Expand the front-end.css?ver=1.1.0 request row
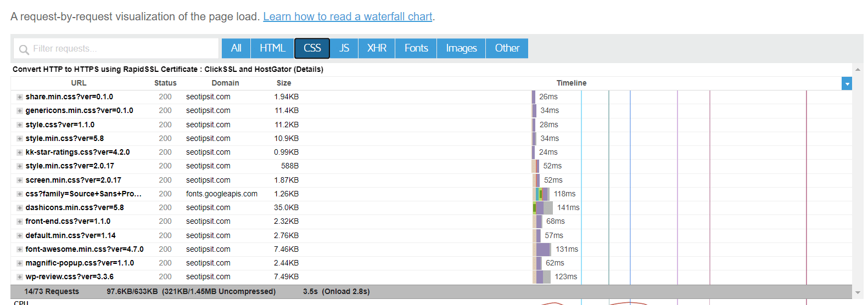 [x=20, y=222]
